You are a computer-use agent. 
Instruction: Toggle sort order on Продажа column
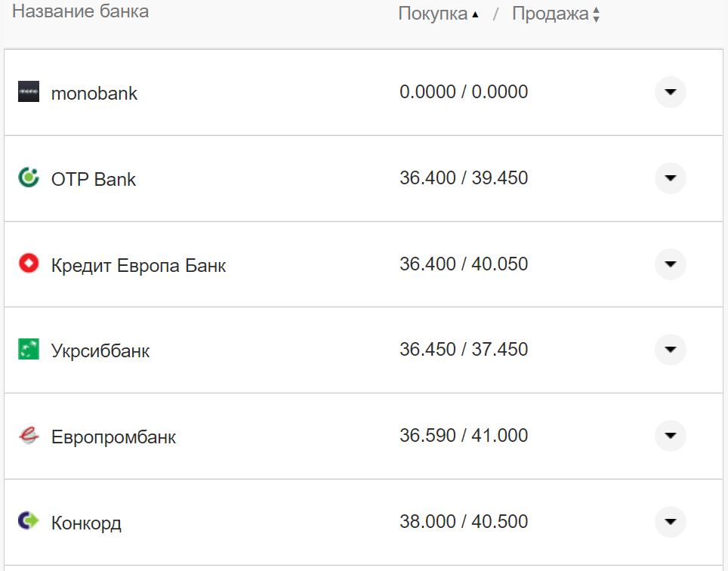pyautogui.click(x=596, y=13)
